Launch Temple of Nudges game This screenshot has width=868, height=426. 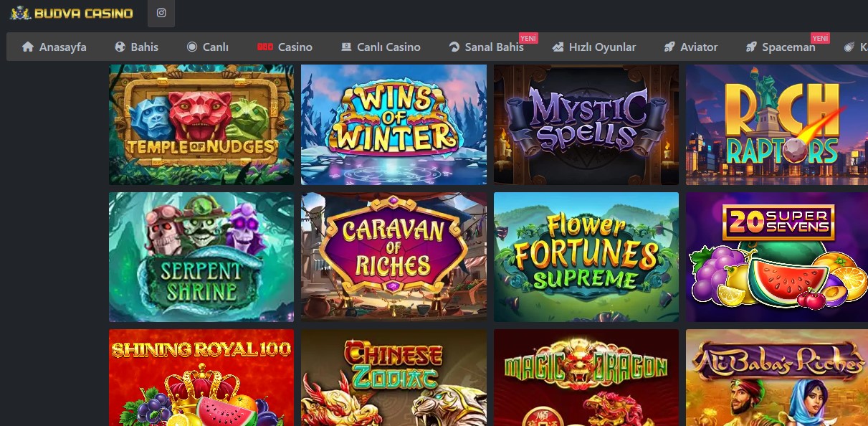point(201,125)
